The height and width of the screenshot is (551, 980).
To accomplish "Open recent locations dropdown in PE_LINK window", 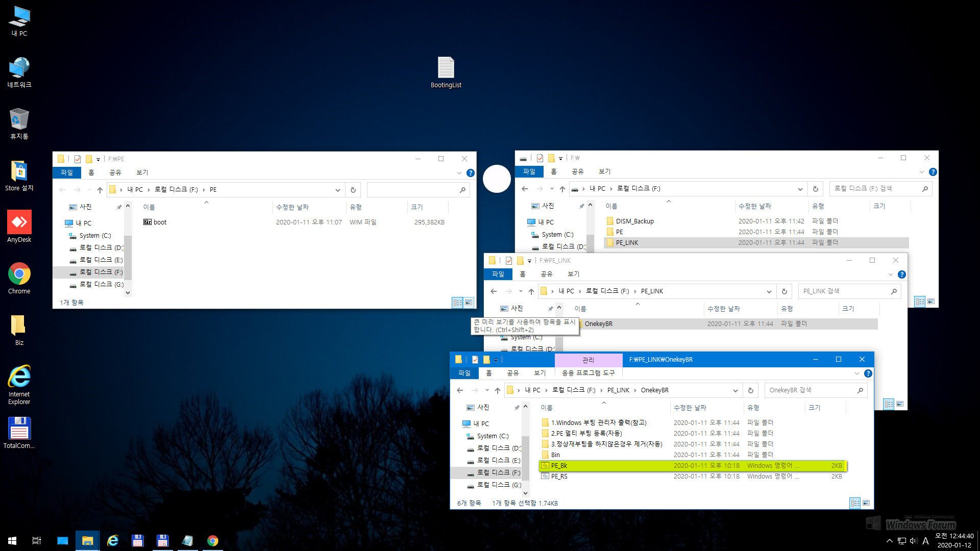I will (x=521, y=291).
